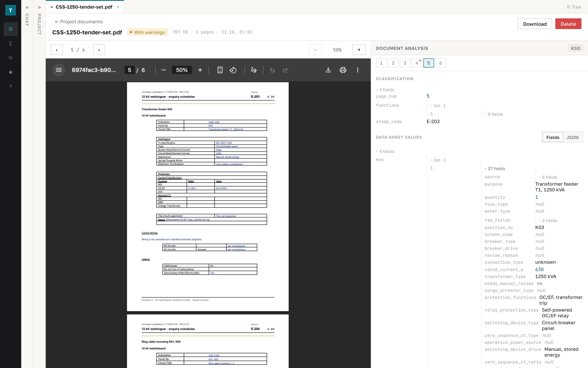This screenshot has height=368, width=588.
Task: Click the PDF redo arrow
Action: click(x=285, y=70)
